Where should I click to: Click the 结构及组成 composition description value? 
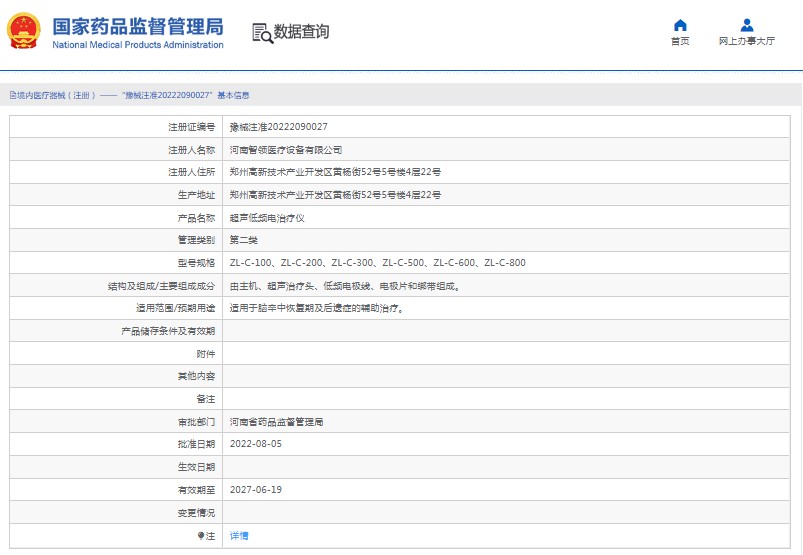pyautogui.click(x=346, y=286)
